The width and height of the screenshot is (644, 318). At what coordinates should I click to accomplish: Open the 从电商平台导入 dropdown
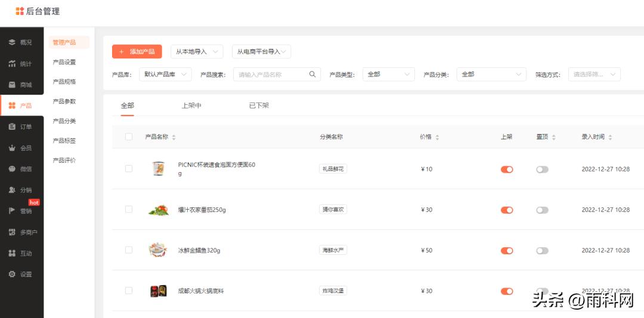[262, 52]
